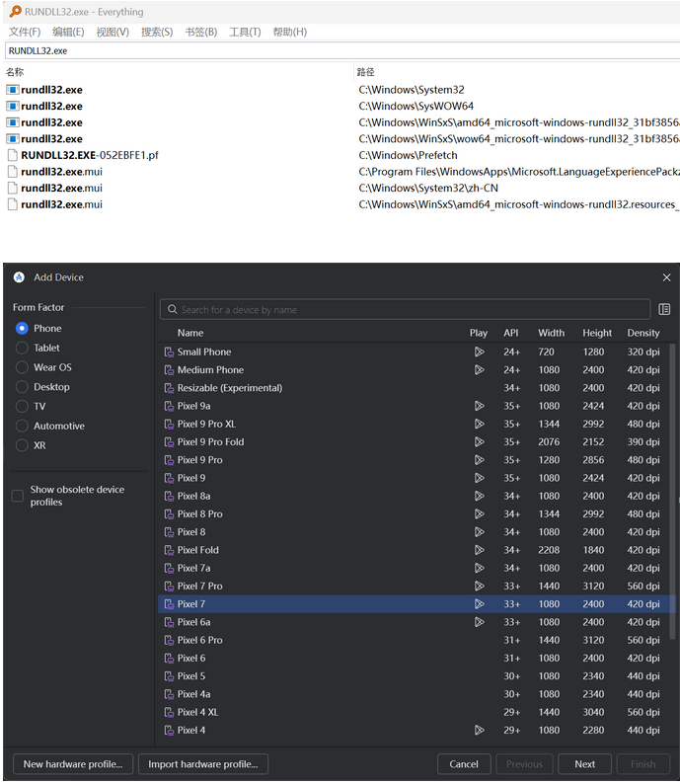This screenshot has height=784, width=680.
Task: Sort devices by the Density column header
Action: (642, 333)
